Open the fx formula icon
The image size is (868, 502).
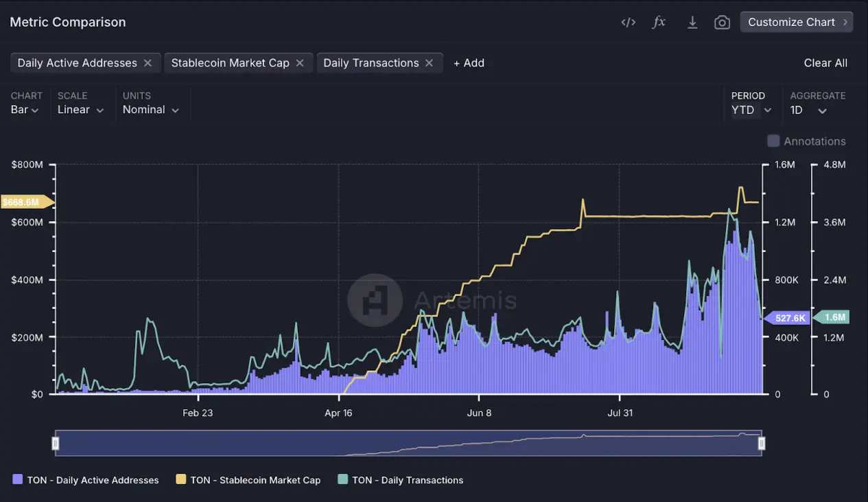tap(658, 21)
